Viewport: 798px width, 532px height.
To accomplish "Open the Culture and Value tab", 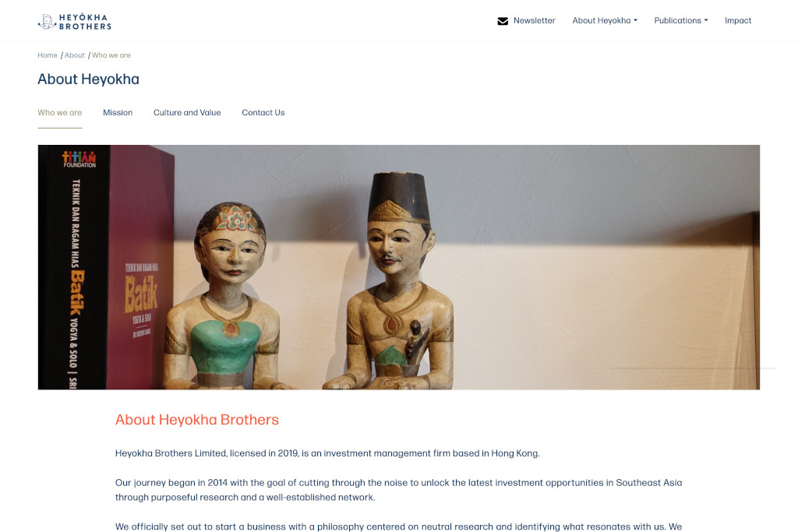I will (x=187, y=112).
